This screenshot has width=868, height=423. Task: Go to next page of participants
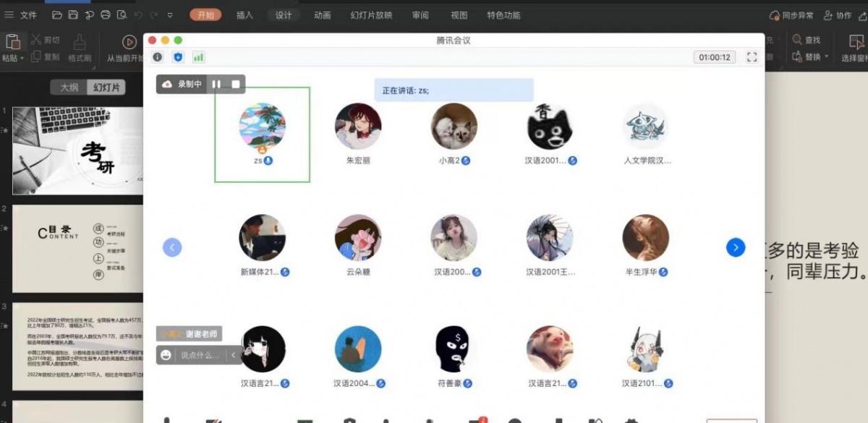coord(735,248)
